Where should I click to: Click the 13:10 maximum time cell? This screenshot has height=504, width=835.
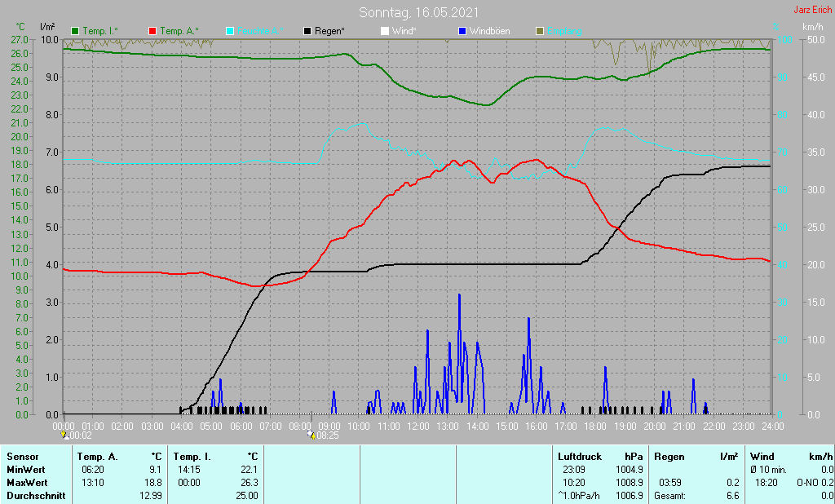pos(93,483)
